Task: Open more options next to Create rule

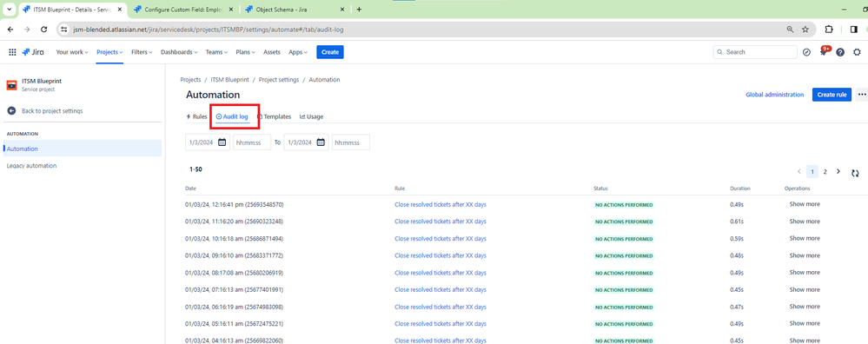Action: pyautogui.click(x=862, y=95)
